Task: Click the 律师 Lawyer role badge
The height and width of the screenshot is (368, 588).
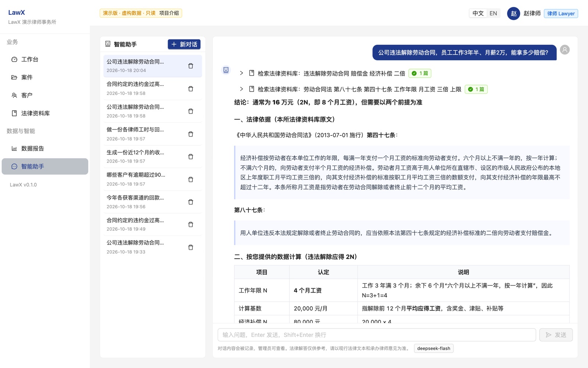Action: [561, 14]
